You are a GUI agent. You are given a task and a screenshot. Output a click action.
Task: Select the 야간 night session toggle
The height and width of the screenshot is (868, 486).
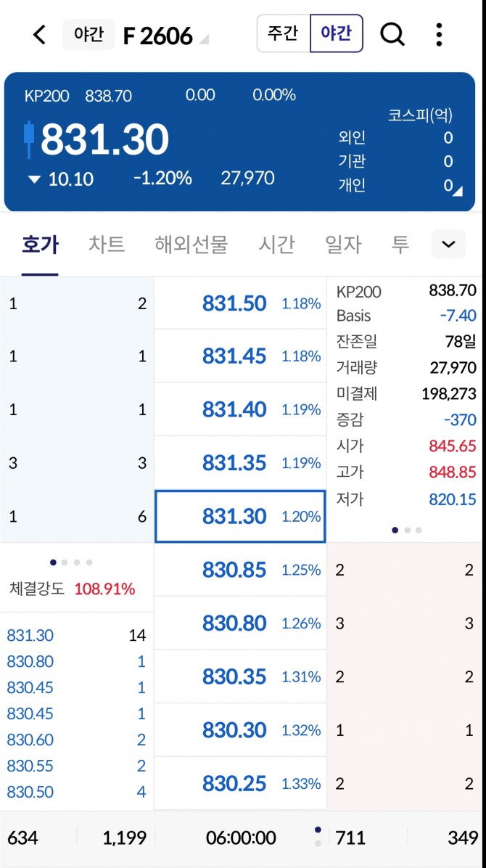[336, 34]
